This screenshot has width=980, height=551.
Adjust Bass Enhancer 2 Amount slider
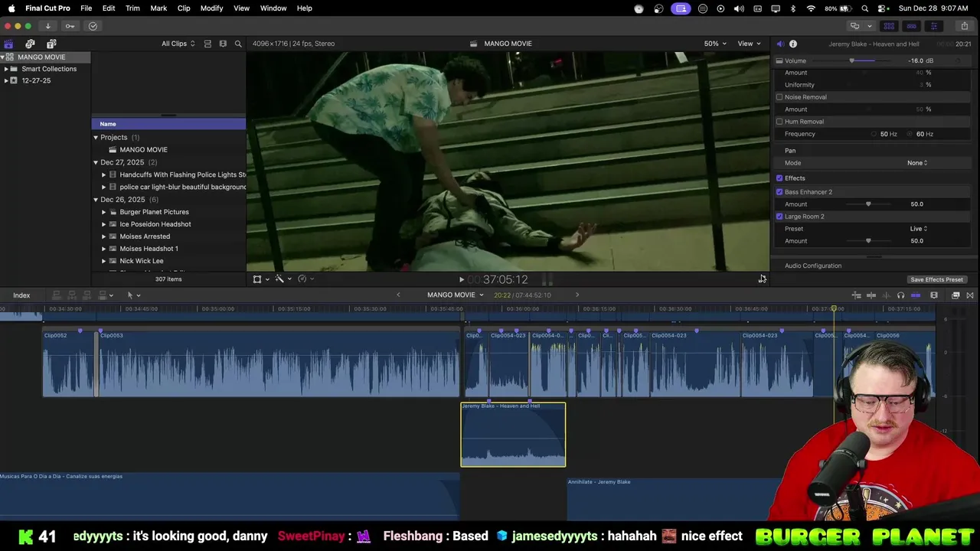868,204
